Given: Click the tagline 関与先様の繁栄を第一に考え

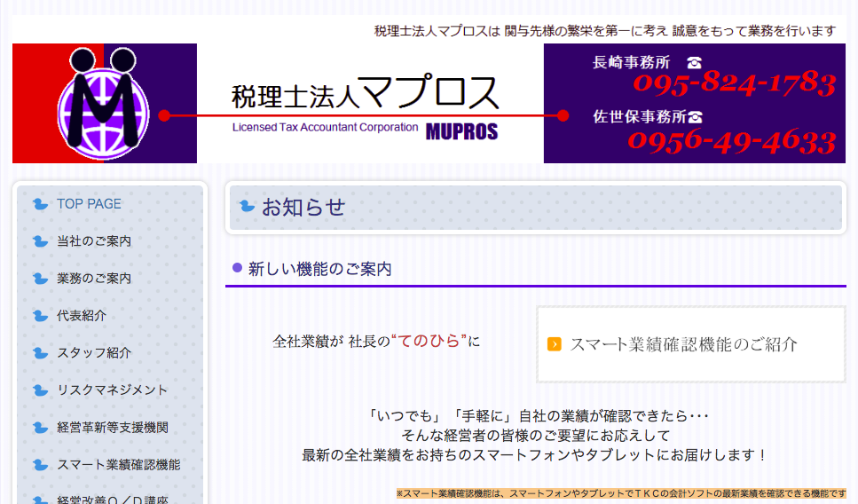Looking at the screenshot, I should pos(586,31).
